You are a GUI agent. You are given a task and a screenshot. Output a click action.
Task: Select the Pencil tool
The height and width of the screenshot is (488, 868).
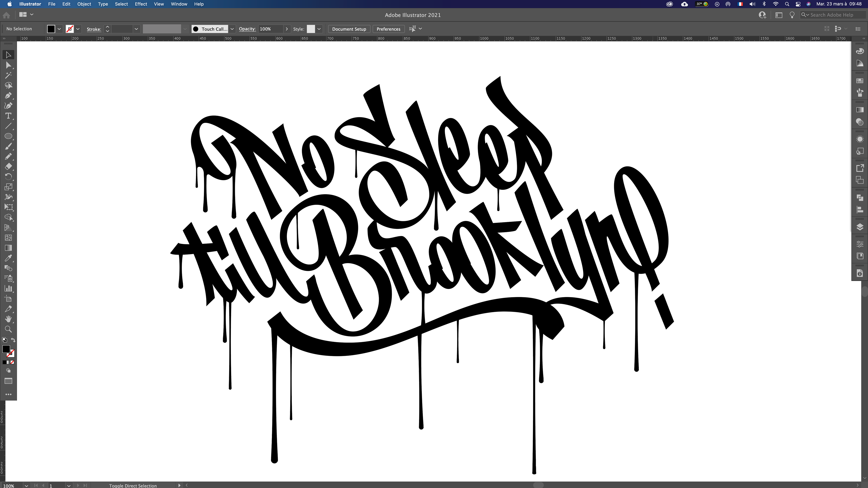tap(8, 156)
